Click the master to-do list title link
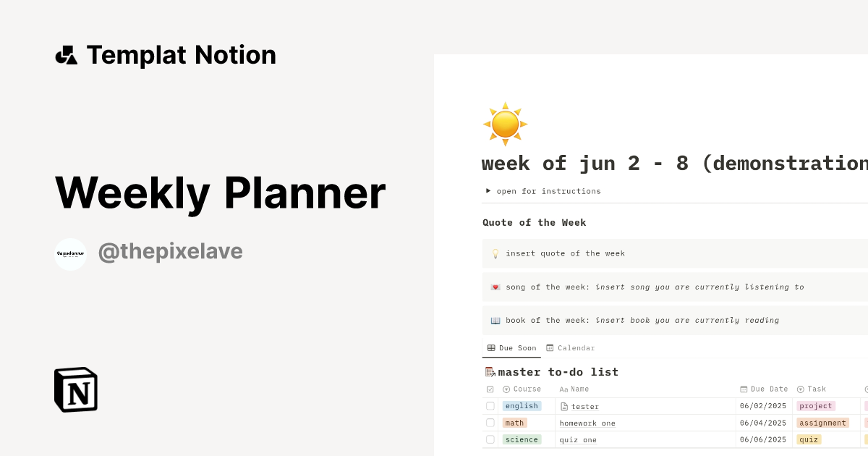The height and width of the screenshot is (456, 868). click(557, 371)
